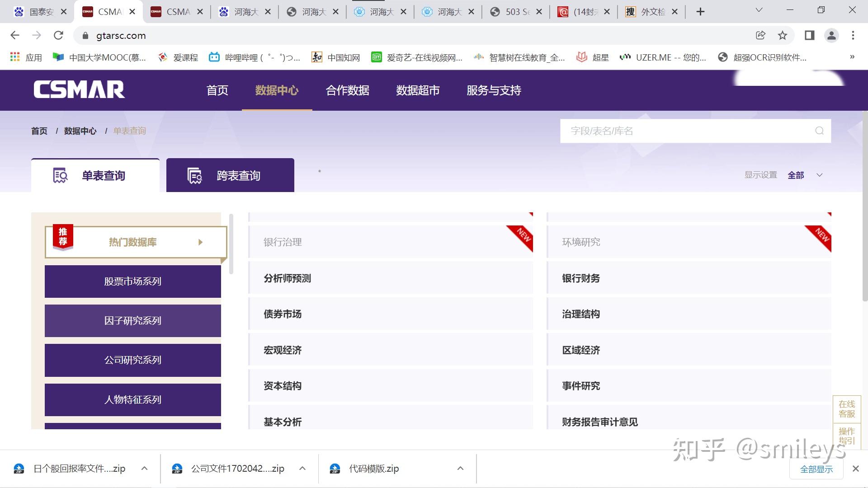Click 全部显示 in the downloads bar
This screenshot has height=488, width=868.
816,469
